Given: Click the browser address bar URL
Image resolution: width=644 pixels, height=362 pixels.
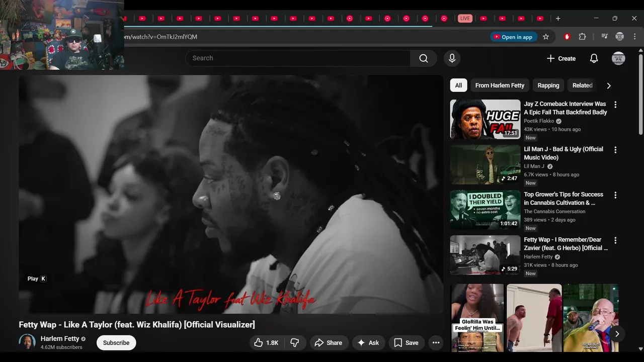Looking at the screenshot, I should [161, 37].
